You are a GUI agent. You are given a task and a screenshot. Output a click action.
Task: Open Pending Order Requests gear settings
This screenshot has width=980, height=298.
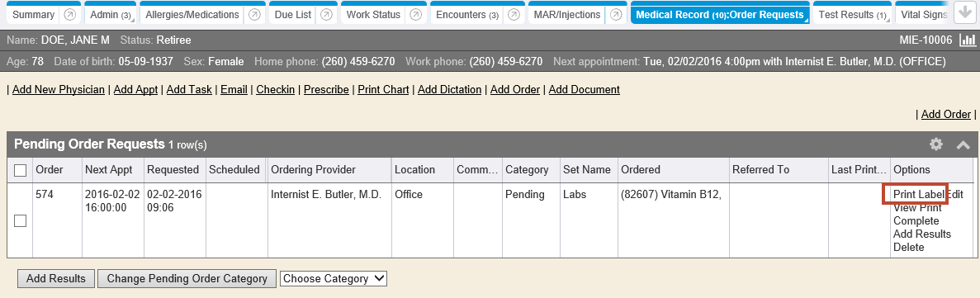tap(935, 144)
